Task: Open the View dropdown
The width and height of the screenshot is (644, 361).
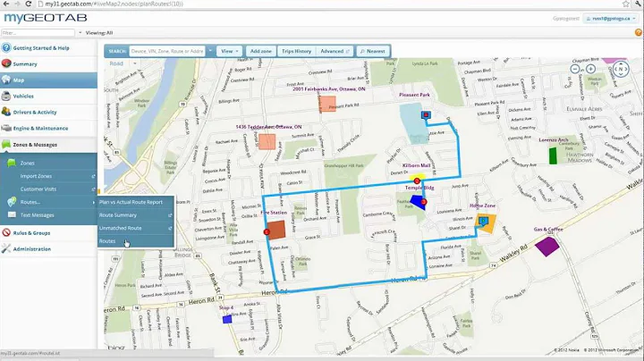Action: point(229,51)
